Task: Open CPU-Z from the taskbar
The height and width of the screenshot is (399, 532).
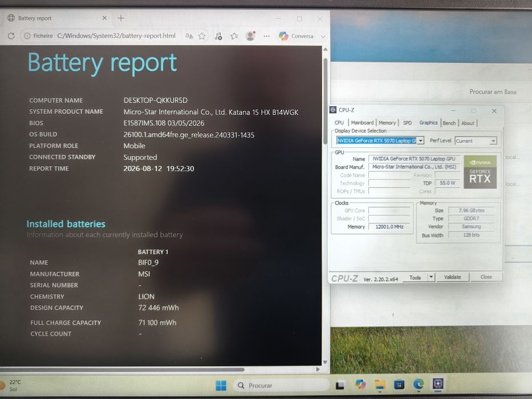Action: coord(438,384)
